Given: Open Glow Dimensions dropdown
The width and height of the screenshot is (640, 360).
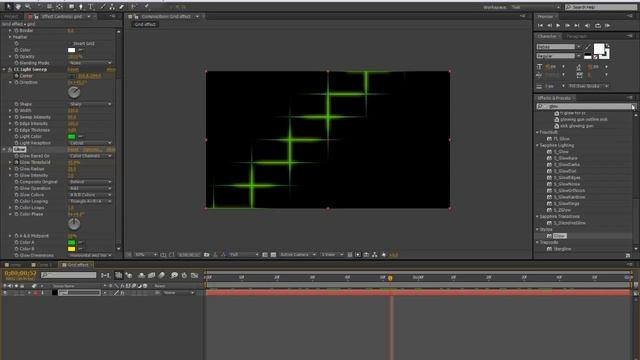Looking at the screenshot, I should 90,255.
